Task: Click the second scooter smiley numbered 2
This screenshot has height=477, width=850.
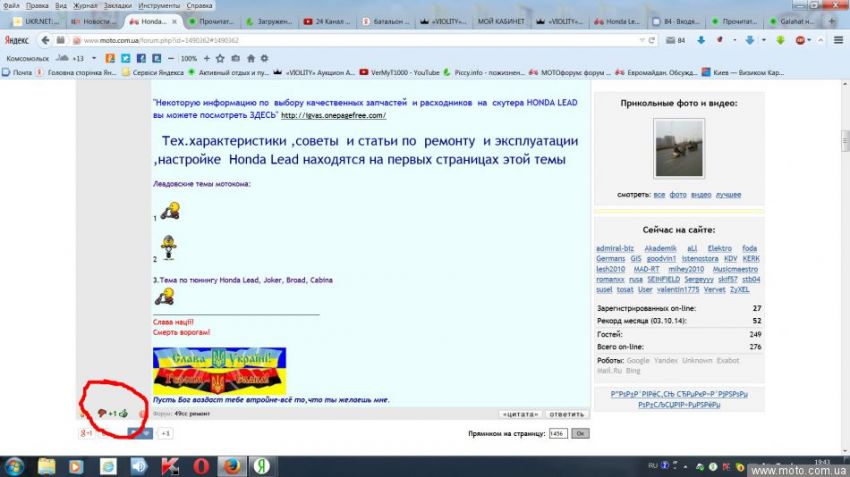Action: point(169,247)
